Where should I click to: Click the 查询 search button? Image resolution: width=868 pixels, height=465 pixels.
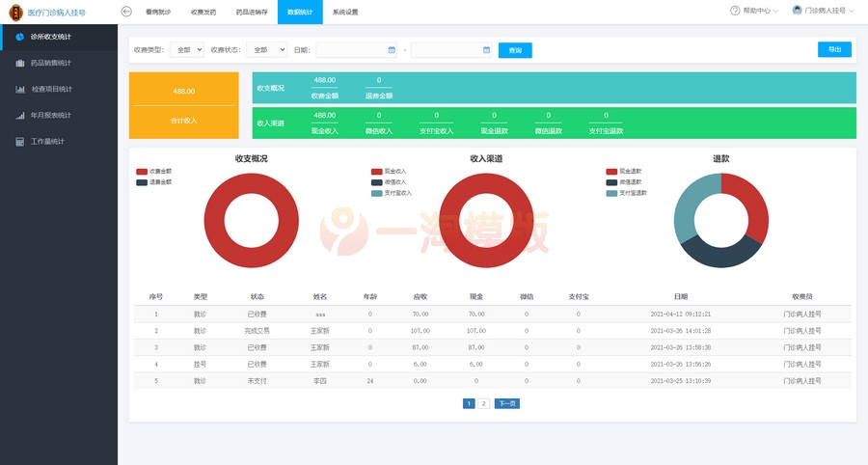click(x=515, y=50)
